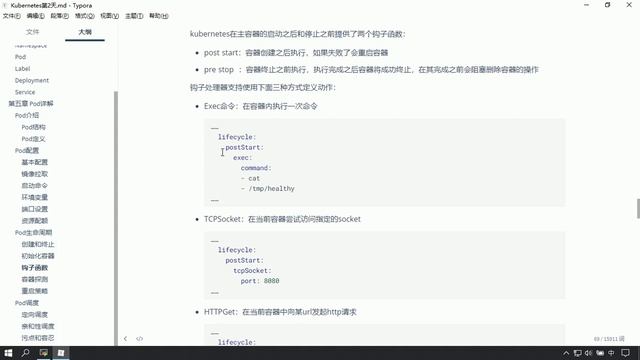Show hidden system tray icons
The height and width of the screenshot is (360, 640).
566,353
